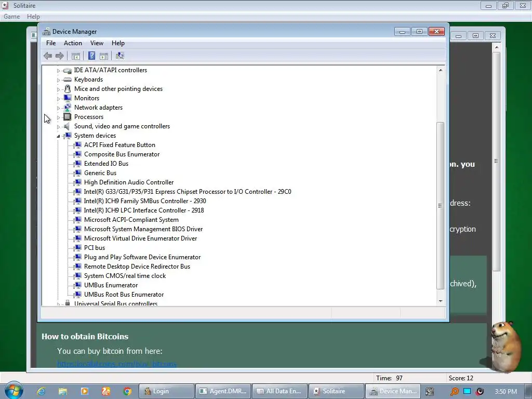532x399 pixels.
Task: Select Intel(R) ICH9 LPC Interface Controller - 2918
Action: click(144, 210)
